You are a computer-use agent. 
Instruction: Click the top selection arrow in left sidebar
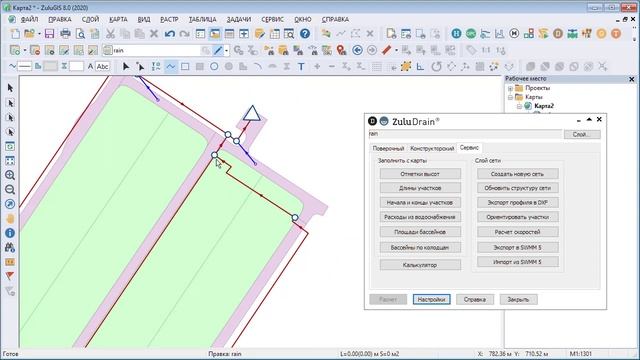click(10, 88)
